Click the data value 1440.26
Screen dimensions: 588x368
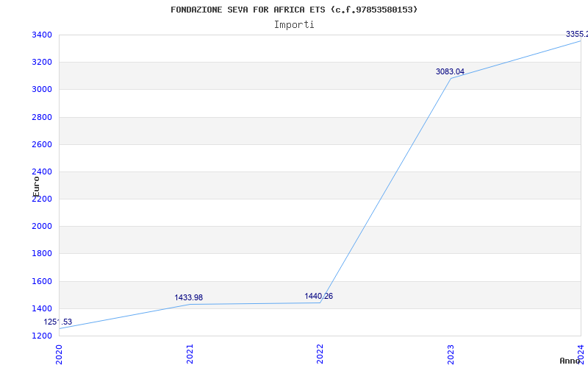(x=319, y=297)
